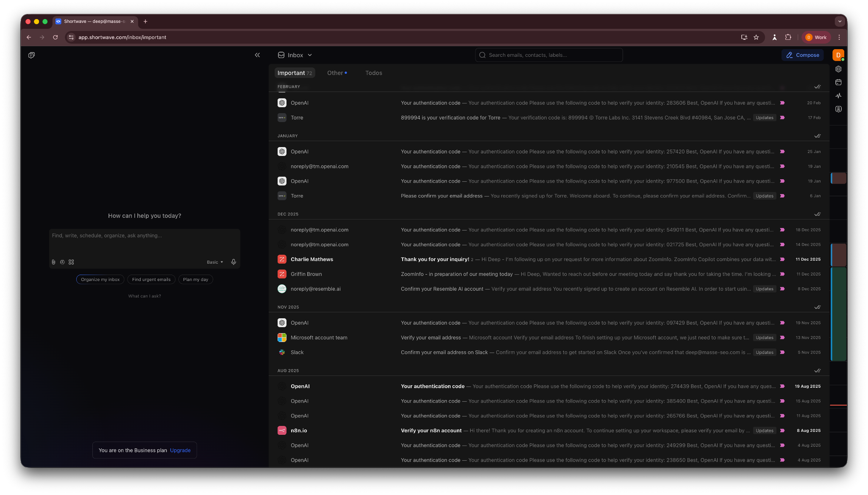868x495 pixels.
Task: Click the AI chip icon beside the paperclip
Action: click(x=62, y=262)
